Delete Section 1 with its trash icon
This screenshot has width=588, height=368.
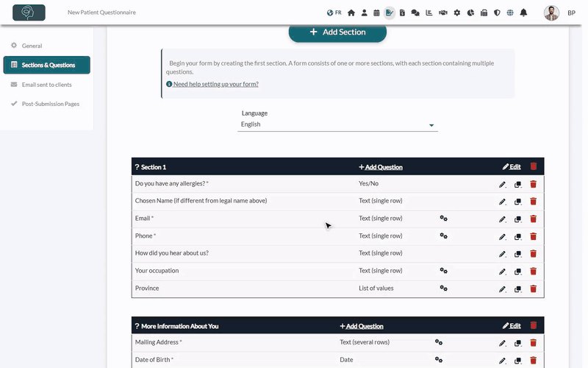[x=534, y=166]
